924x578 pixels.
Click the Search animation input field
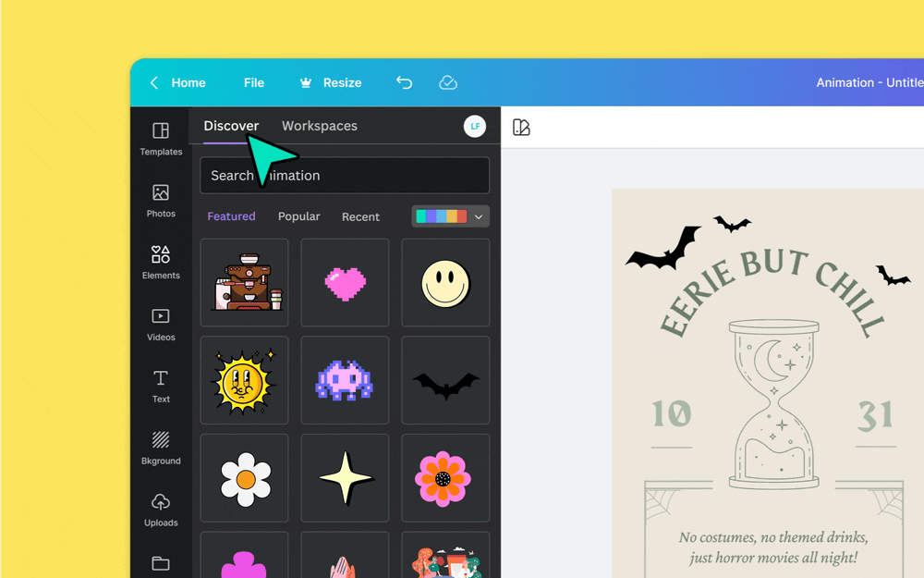click(x=345, y=175)
